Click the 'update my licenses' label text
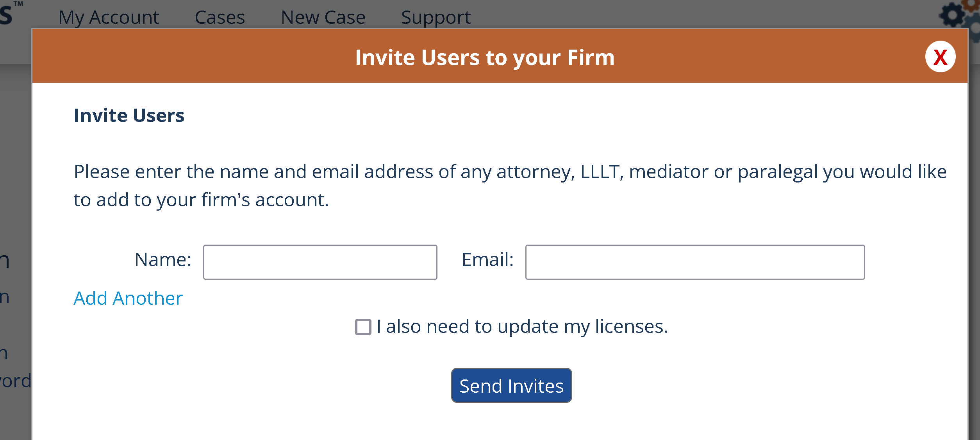This screenshot has height=440, width=980. (522, 327)
